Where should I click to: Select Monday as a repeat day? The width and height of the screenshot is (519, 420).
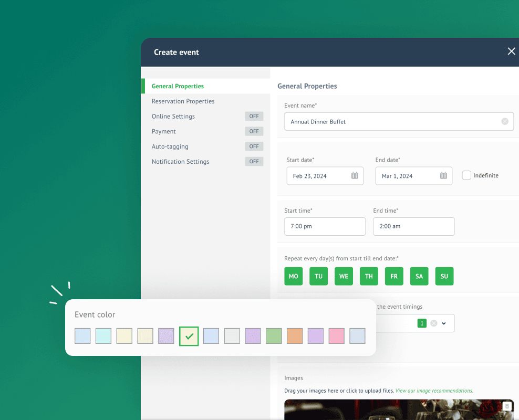tap(293, 276)
